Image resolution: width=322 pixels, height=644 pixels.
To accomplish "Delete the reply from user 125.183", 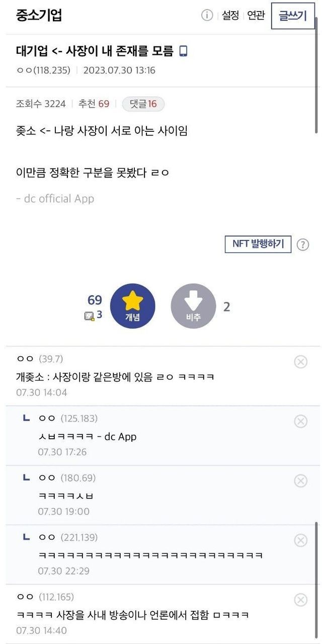I will click(300, 421).
